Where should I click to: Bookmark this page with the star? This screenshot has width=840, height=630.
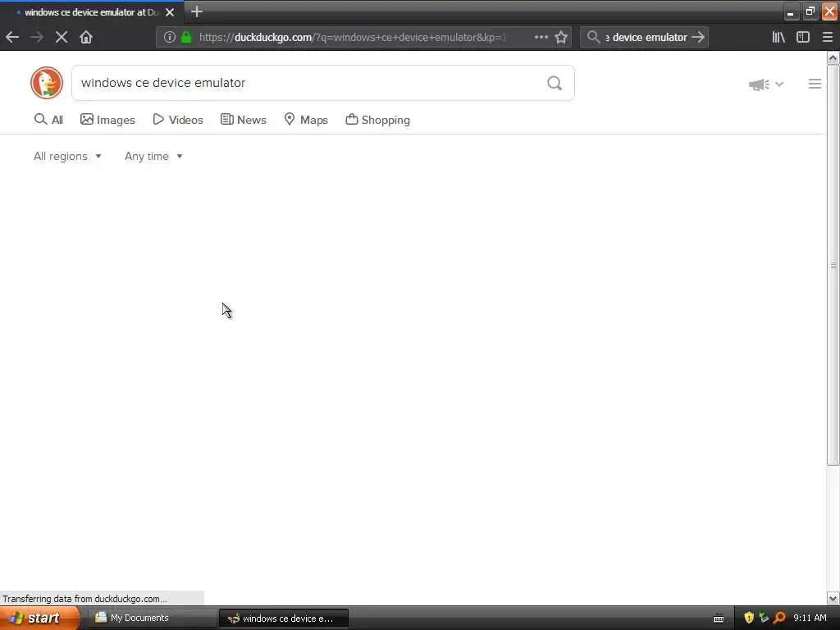tap(561, 37)
